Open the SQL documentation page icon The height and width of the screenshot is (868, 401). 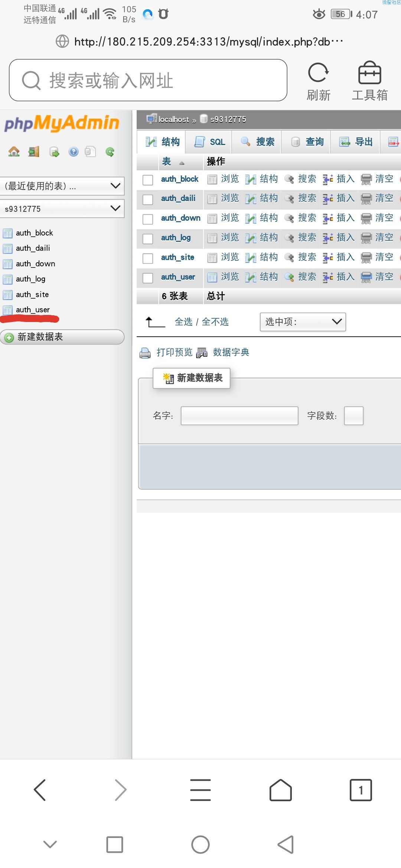coord(90,152)
